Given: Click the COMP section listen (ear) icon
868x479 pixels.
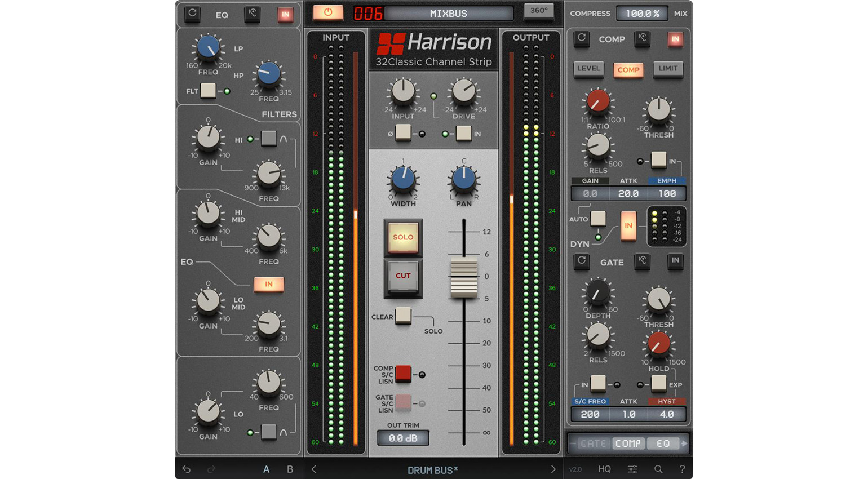Looking at the screenshot, I should tap(642, 38).
